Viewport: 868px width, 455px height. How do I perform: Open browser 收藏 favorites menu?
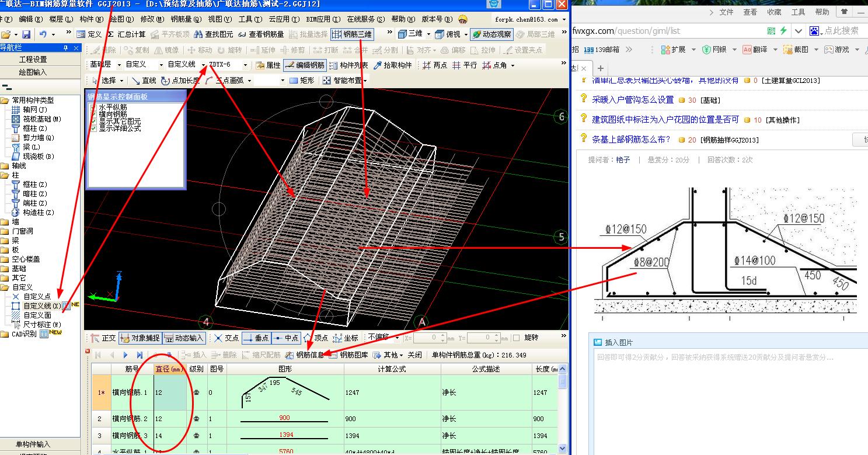coord(774,12)
